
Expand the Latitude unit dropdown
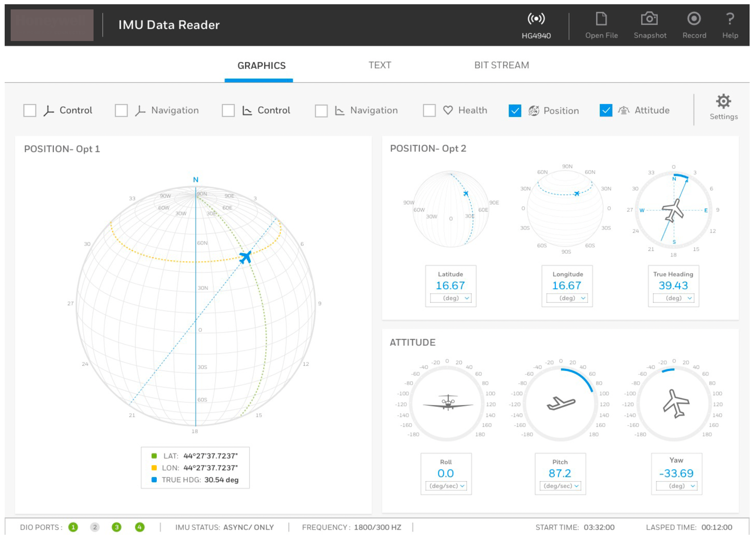451,298
